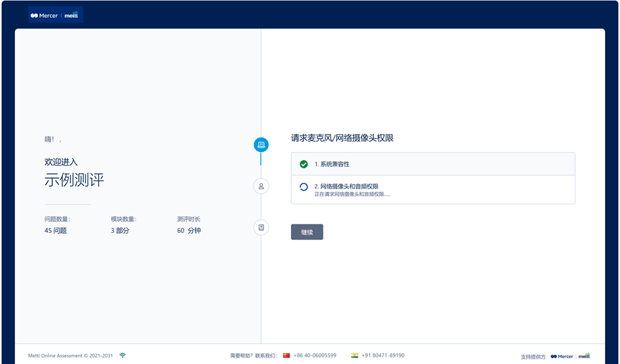
Task: Click the green Wi-Fi status icon in footer
Action: 123,355
